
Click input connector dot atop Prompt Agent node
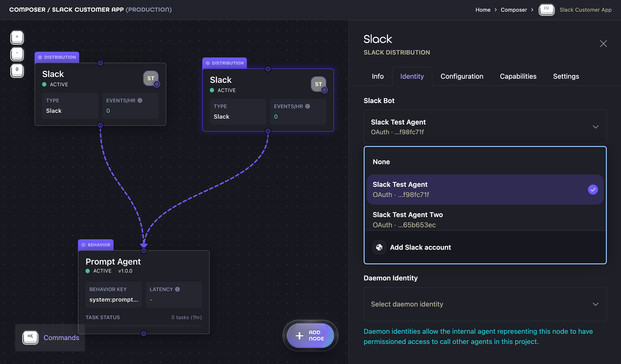click(x=144, y=251)
